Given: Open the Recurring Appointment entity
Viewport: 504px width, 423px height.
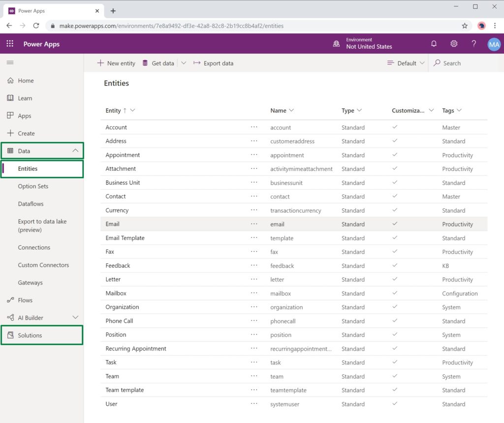Looking at the screenshot, I should 136,348.
